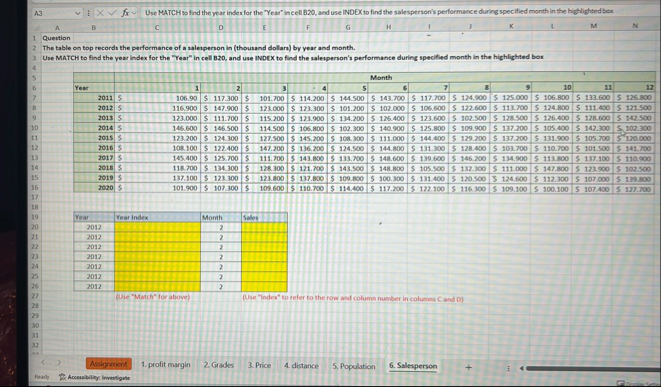Image resolution: width=661 pixels, height=387 pixels.
Task: Click the sheet tab options dots icon
Action: tap(508, 368)
